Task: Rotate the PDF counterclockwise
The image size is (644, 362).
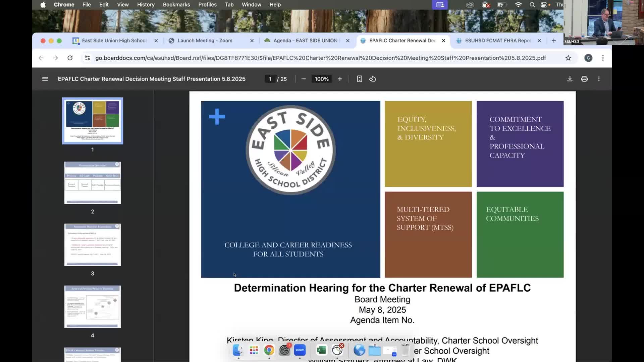Action: click(x=372, y=79)
